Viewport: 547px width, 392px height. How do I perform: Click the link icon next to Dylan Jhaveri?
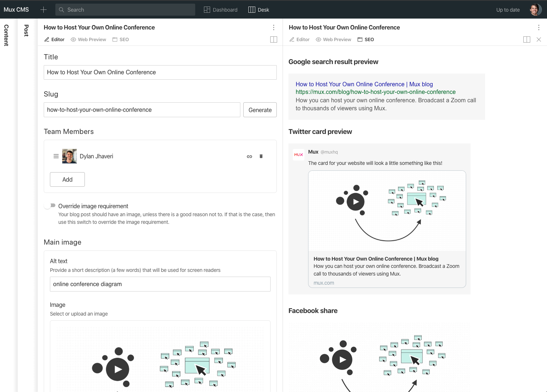click(249, 156)
